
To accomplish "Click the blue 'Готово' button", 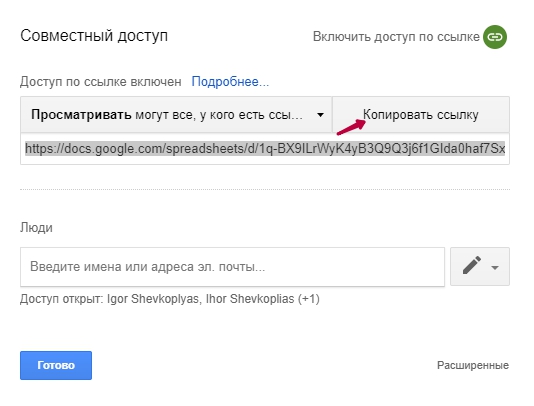I will 56,365.
